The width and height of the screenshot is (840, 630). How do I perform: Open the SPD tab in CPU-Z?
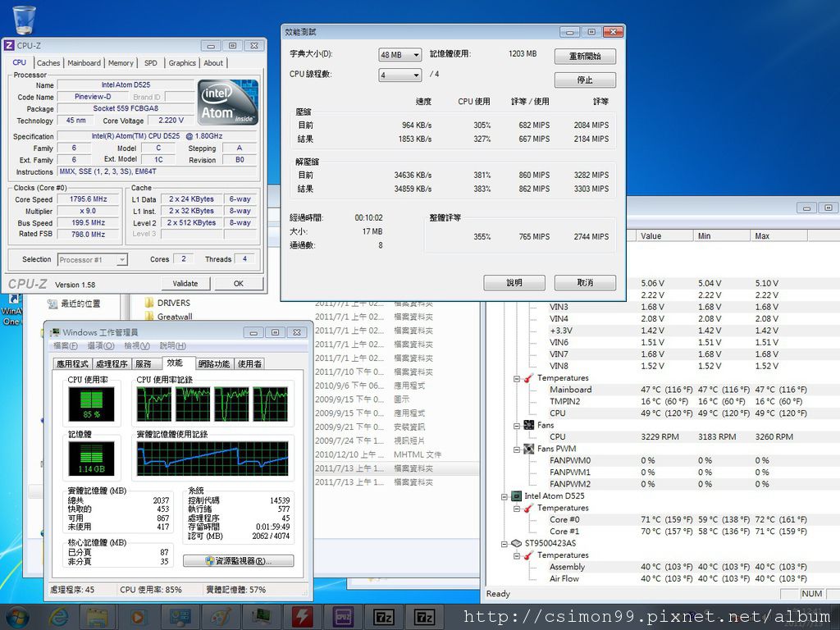point(151,62)
